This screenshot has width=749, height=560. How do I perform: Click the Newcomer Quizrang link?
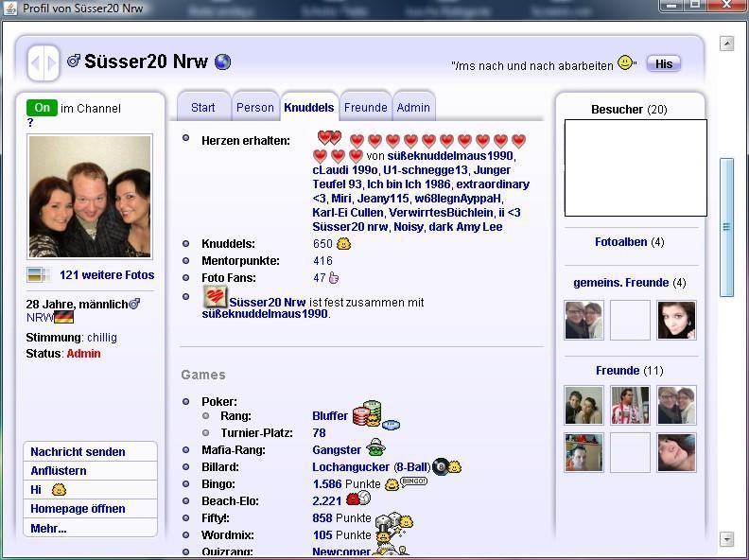tap(341, 551)
